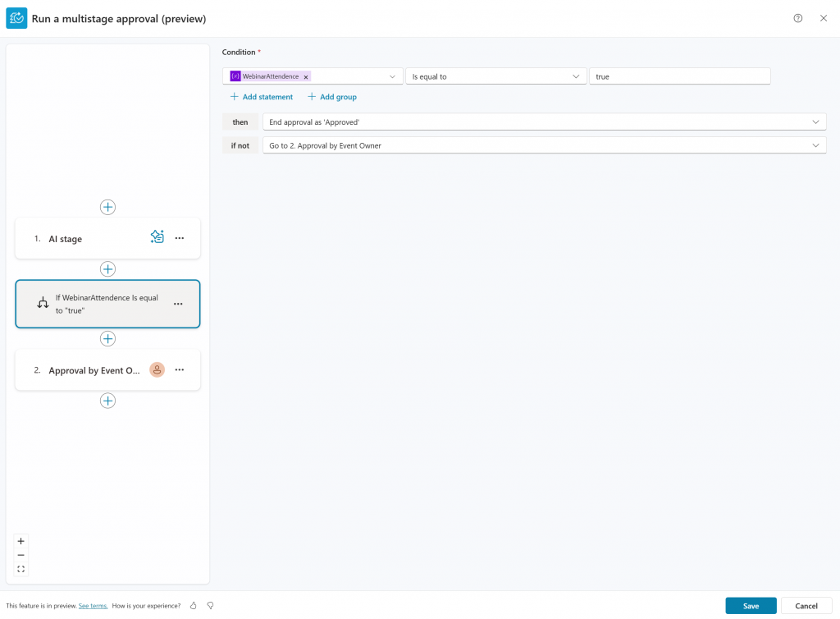Add a stage above AI stage
Image resolution: width=840 pixels, height=619 pixels.
click(x=107, y=207)
